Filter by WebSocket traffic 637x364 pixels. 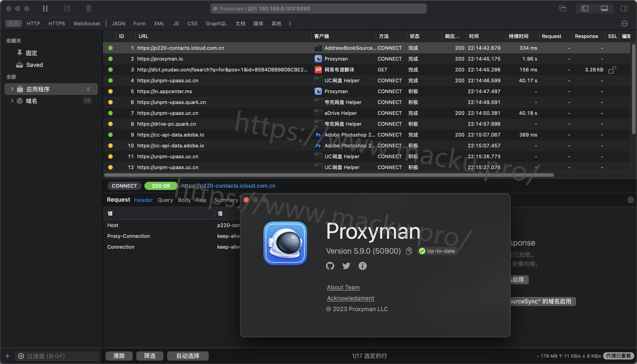(x=87, y=24)
